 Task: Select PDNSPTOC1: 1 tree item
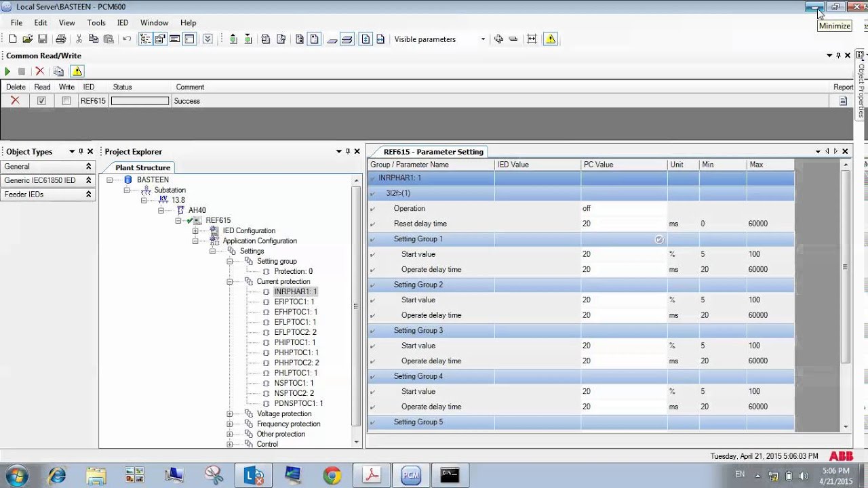click(x=298, y=403)
